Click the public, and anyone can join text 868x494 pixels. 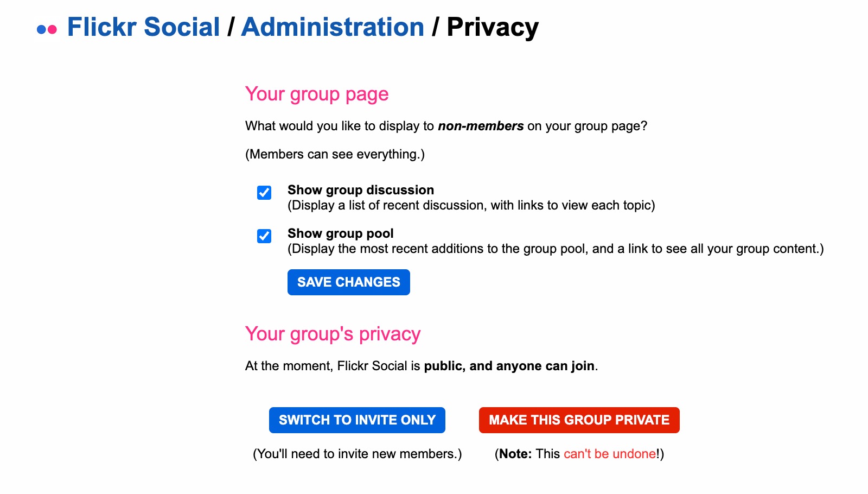click(509, 366)
